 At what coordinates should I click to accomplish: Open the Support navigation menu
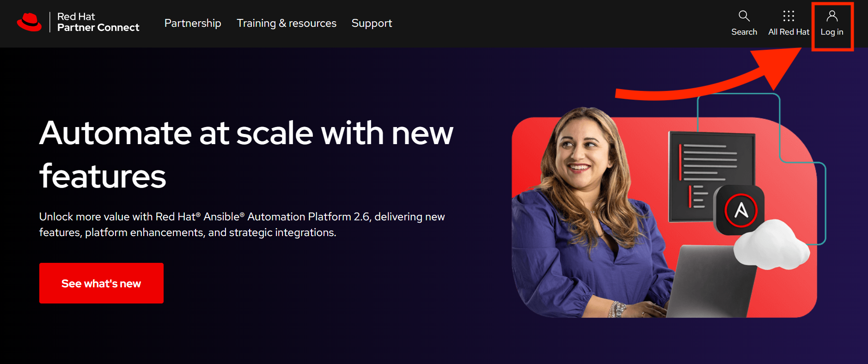372,23
